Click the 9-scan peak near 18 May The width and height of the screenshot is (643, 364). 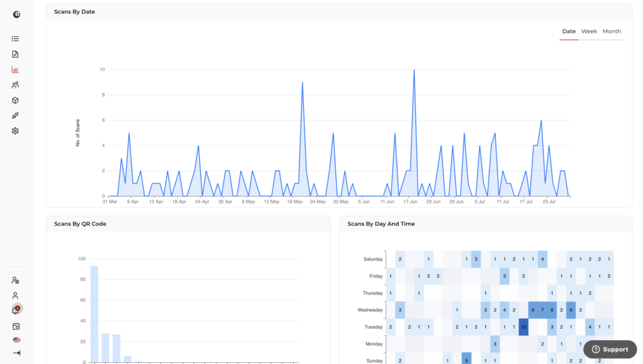coord(303,83)
